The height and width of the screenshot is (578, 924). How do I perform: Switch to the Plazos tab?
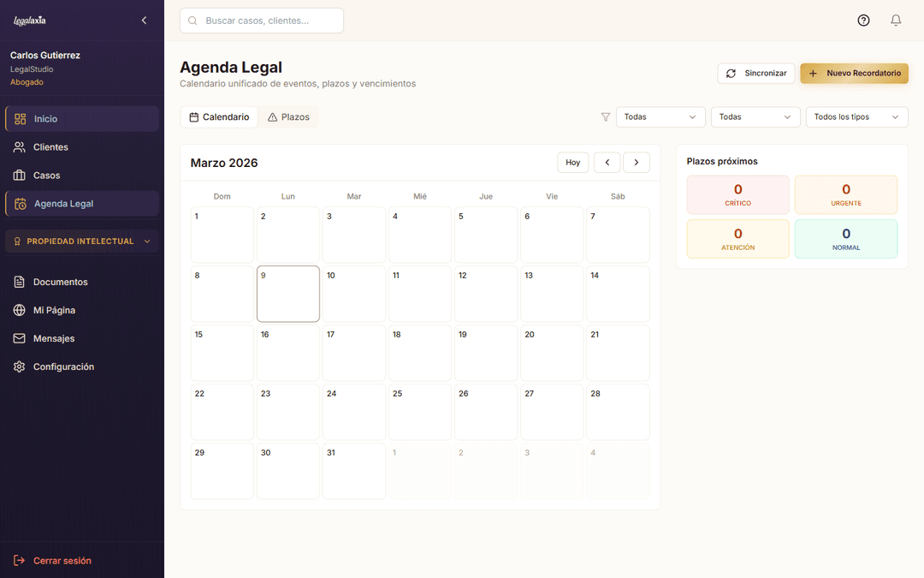tap(289, 116)
